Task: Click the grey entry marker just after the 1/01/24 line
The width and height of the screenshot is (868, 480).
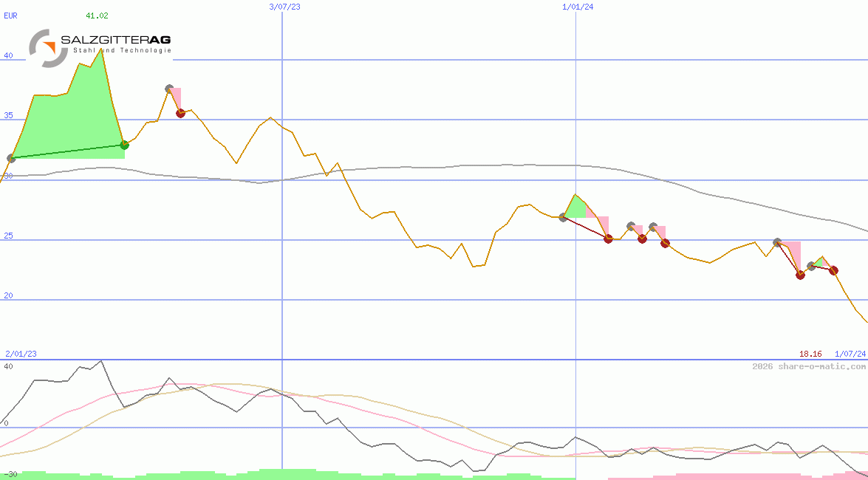Action: [x=564, y=217]
